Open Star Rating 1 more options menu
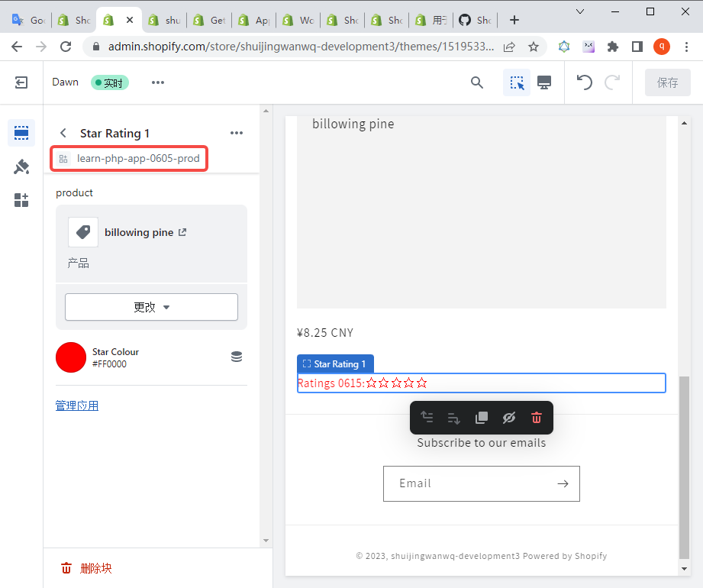 click(x=237, y=133)
